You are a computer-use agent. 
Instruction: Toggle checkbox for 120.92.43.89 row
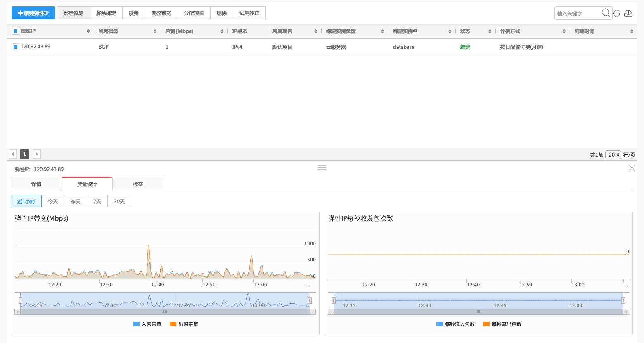[x=15, y=47]
